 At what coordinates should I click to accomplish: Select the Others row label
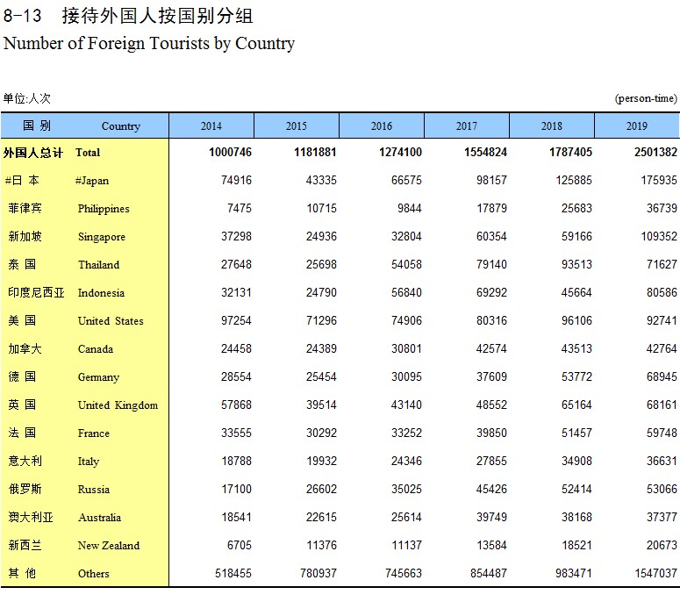(x=93, y=574)
